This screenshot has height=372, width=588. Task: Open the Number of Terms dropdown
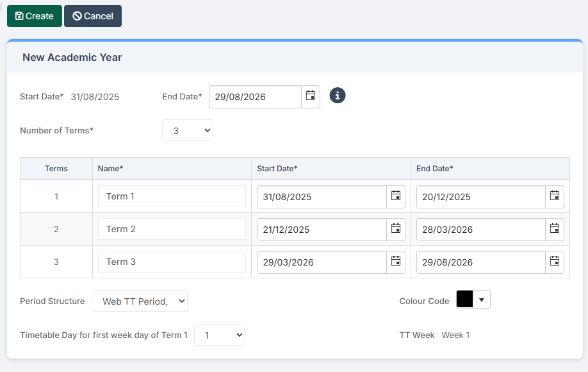pyautogui.click(x=187, y=130)
